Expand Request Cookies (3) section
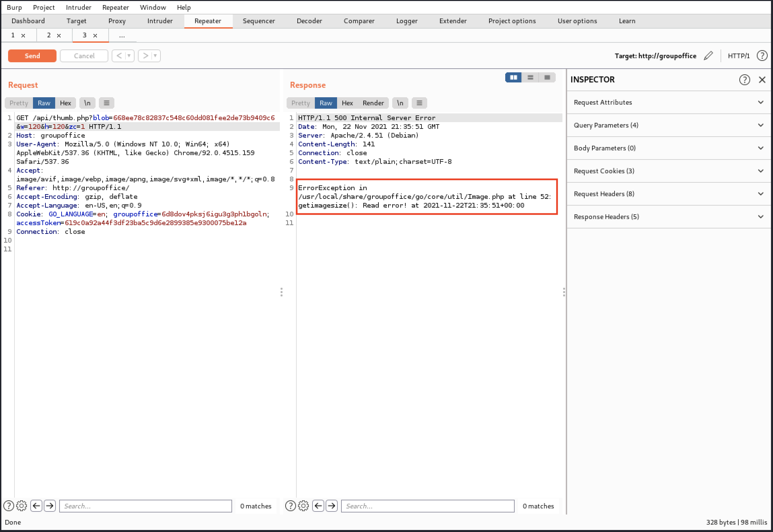 coord(669,171)
